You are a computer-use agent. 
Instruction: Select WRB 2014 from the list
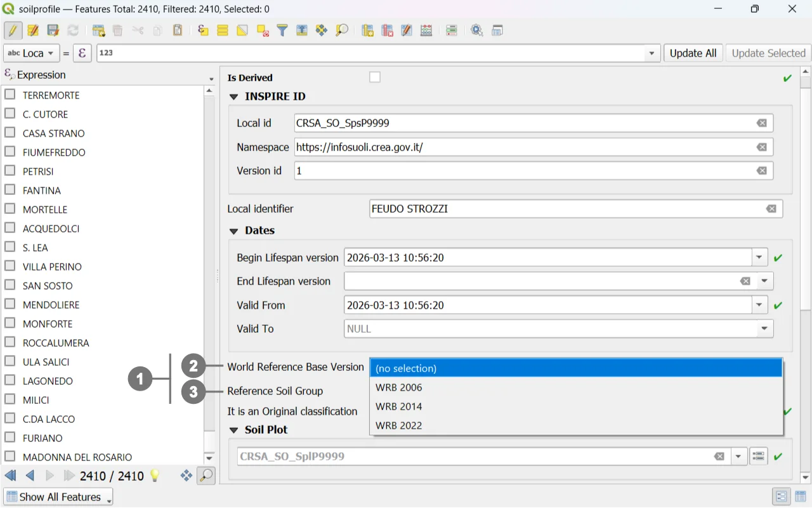click(398, 406)
